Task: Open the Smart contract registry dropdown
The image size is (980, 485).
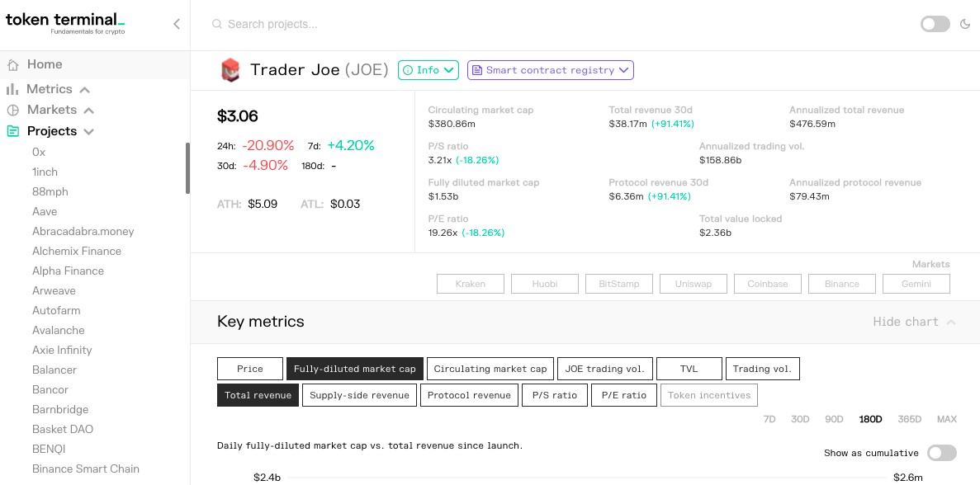Action: [x=551, y=70]
